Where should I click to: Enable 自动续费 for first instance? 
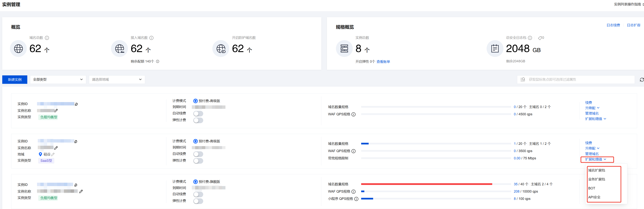[198, 114]
